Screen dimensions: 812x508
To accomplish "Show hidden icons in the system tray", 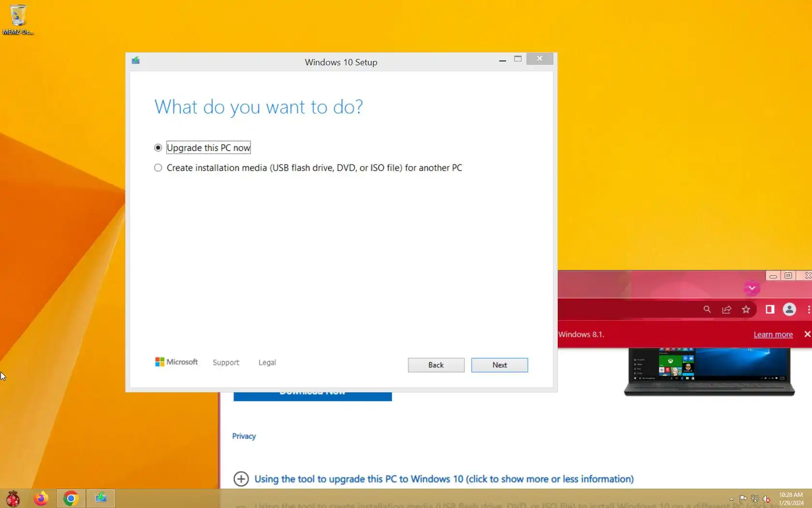I will point(731,499).
